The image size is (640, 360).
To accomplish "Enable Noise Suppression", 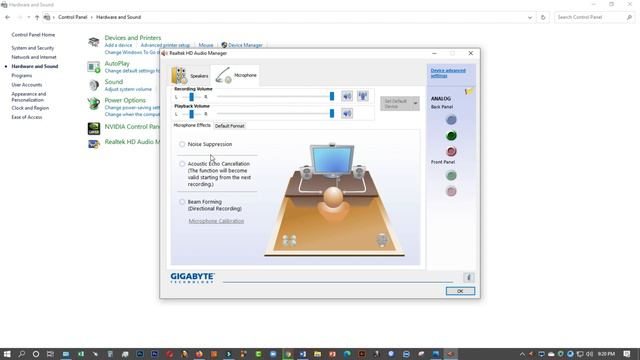I will (182, 144).
